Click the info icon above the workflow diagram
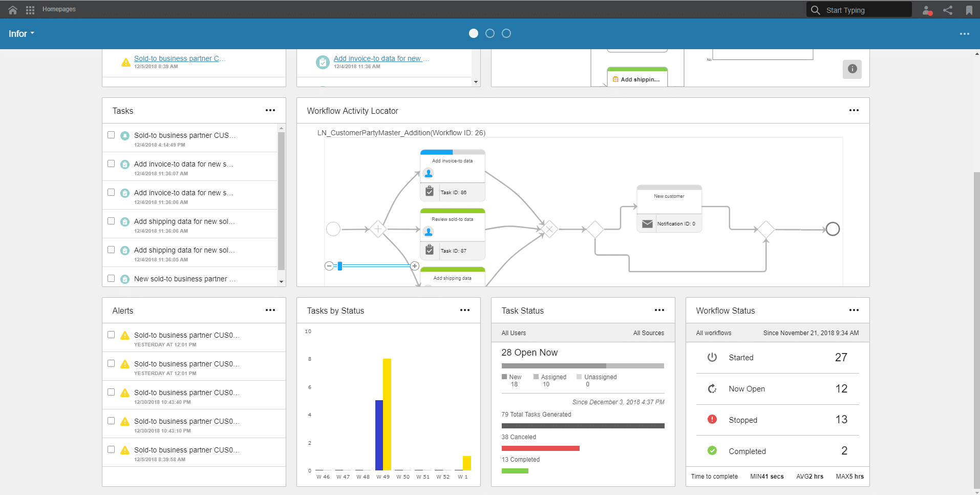The height and width of the screenshot is (495, 980). coord(852,69)
